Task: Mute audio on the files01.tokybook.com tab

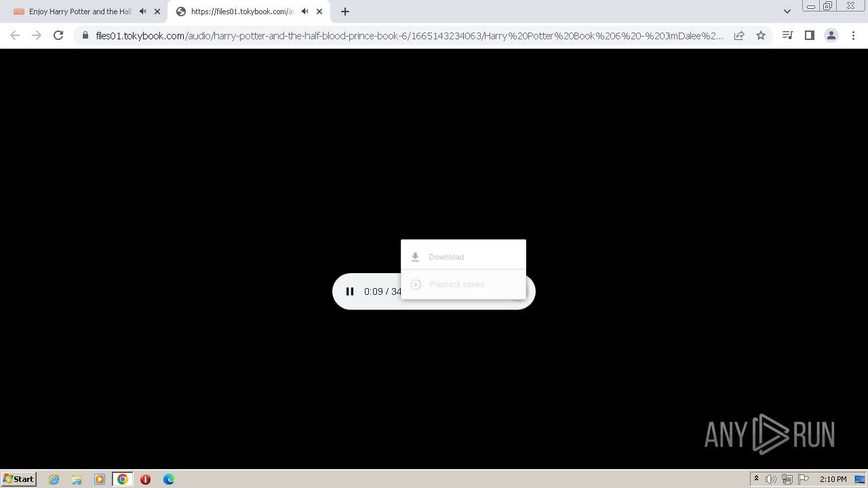Action: (x=304, y=12)
